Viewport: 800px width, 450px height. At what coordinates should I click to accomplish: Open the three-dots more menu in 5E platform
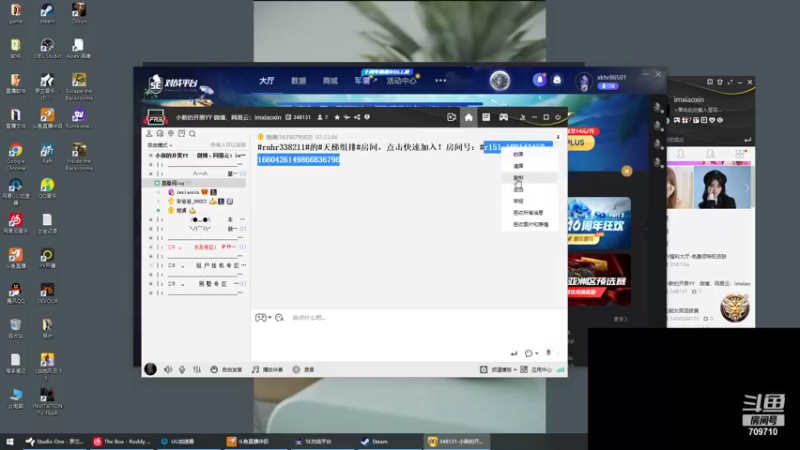[440, 81]
